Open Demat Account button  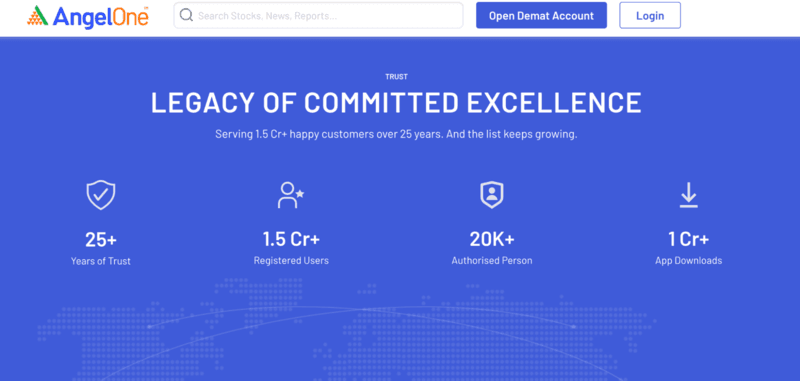[x=541, y=15]
